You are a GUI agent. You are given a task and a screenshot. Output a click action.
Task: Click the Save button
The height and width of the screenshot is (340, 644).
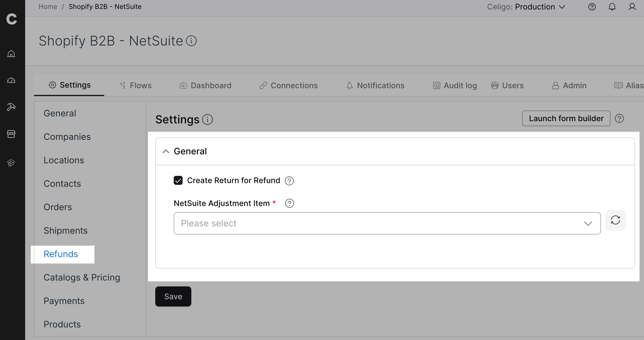(x=173, y=296)
